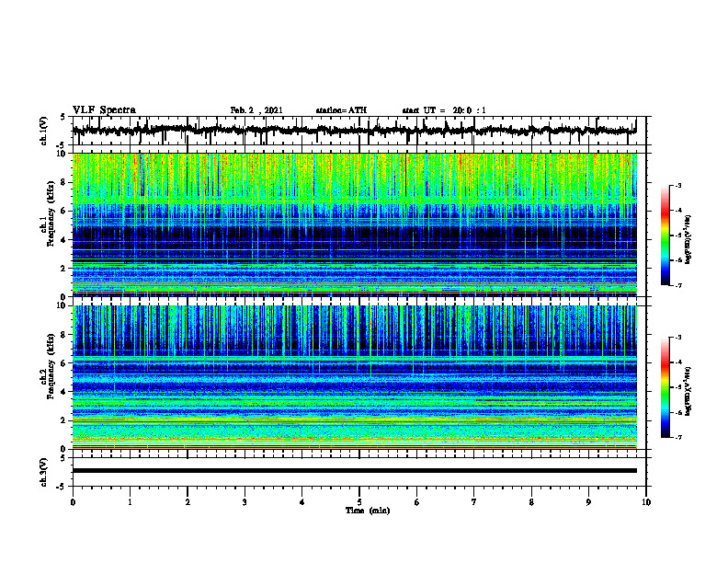Click the log(PSD) label beside ch.1 colorbar
Viewport: 728px width, 563px height.
[x=688, y=240]
